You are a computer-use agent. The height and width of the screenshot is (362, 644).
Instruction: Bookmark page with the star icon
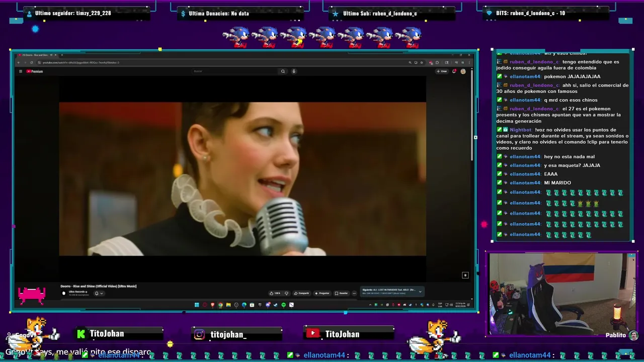point(422,62)
